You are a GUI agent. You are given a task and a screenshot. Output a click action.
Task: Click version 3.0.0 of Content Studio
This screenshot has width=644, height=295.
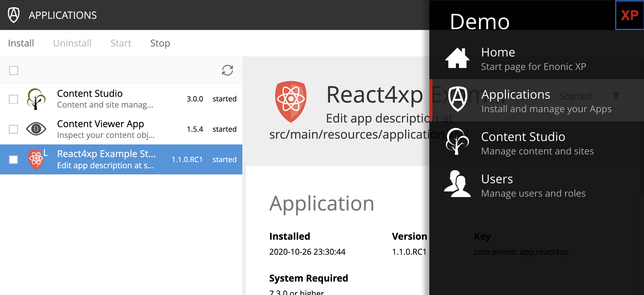[195, 99]
